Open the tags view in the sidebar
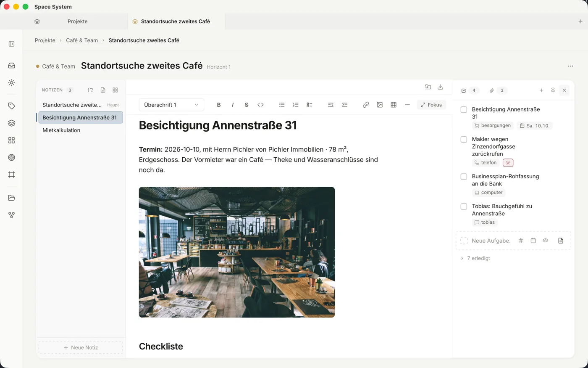Image resolution: width=588 pixels, height=368 pixels. tap(11, 106)
